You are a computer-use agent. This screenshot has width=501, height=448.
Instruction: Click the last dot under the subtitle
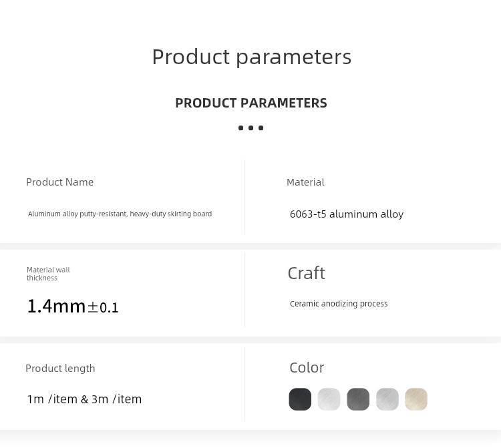click(x=261, y=128)
